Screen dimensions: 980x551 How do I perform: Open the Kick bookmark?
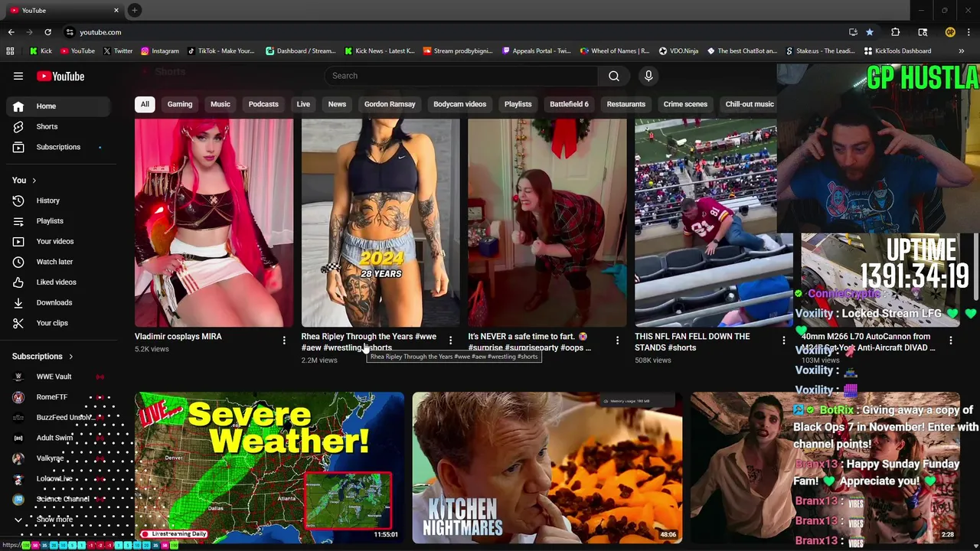point(41,51)
